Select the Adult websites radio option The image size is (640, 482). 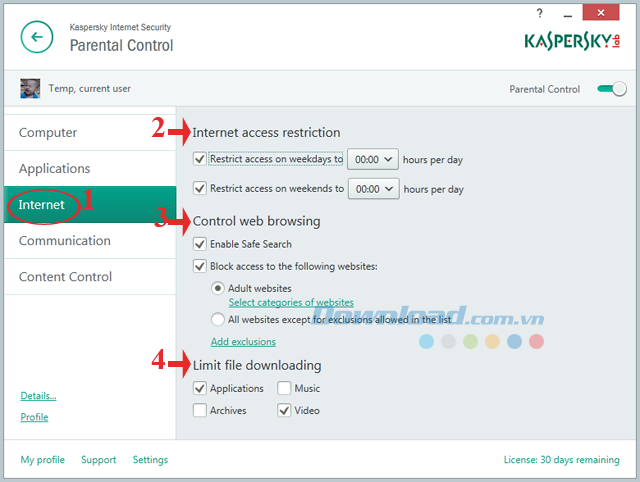point(218,289)
